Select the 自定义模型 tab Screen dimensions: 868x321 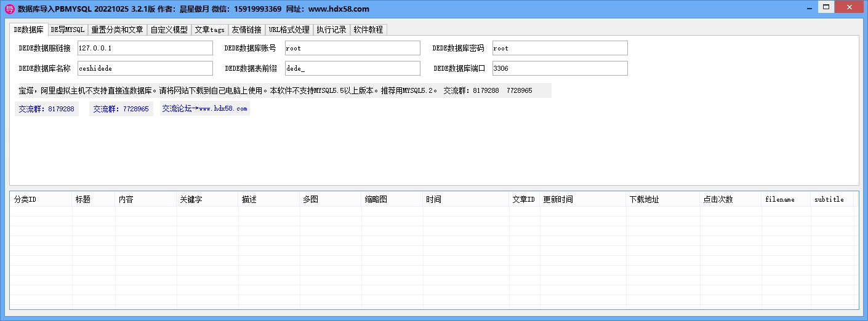(169, 30)
